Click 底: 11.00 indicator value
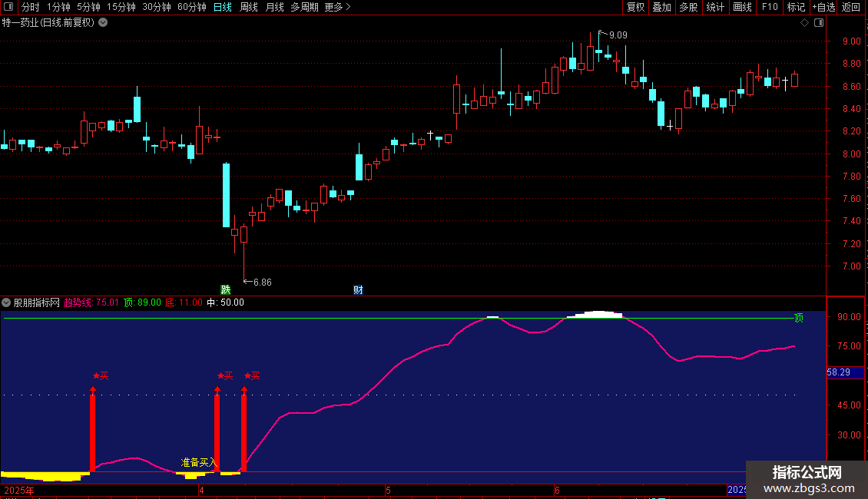Viewport: 868px width, 499px height. coord(184,302)
